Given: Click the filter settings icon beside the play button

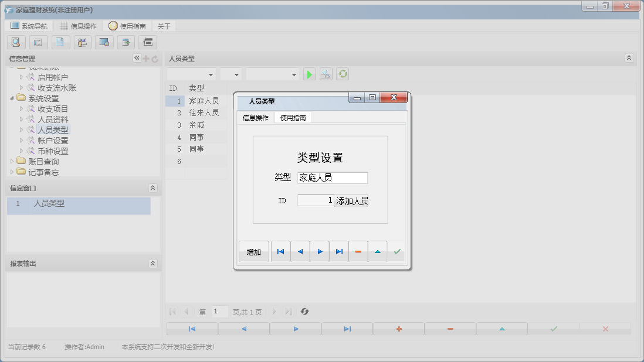Looking at the screenshot, I should tap(326, 73).
